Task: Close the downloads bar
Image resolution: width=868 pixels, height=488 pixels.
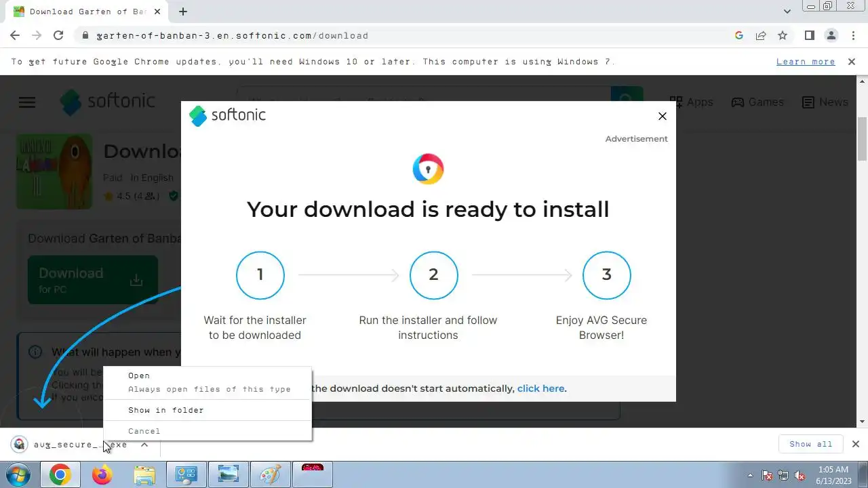Action: pos(856,444)
